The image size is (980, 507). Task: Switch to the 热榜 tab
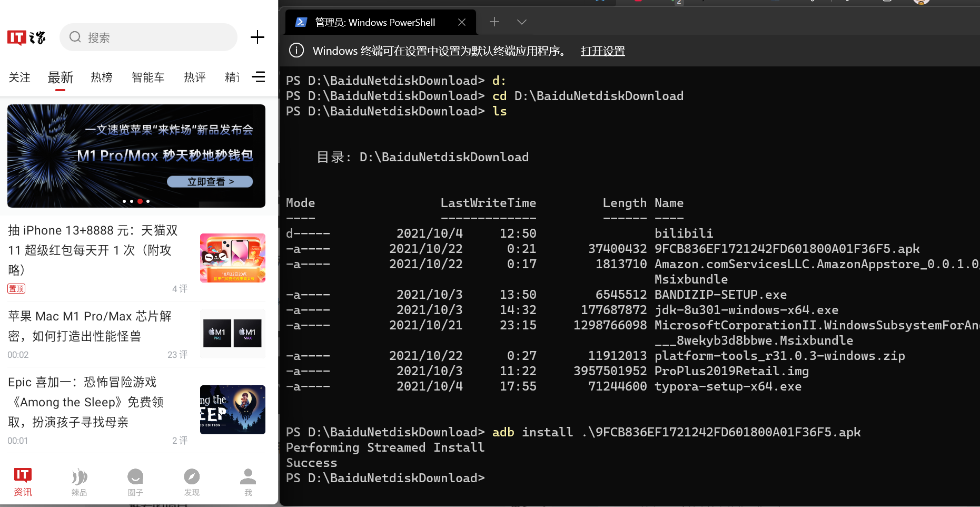point(102,77)
